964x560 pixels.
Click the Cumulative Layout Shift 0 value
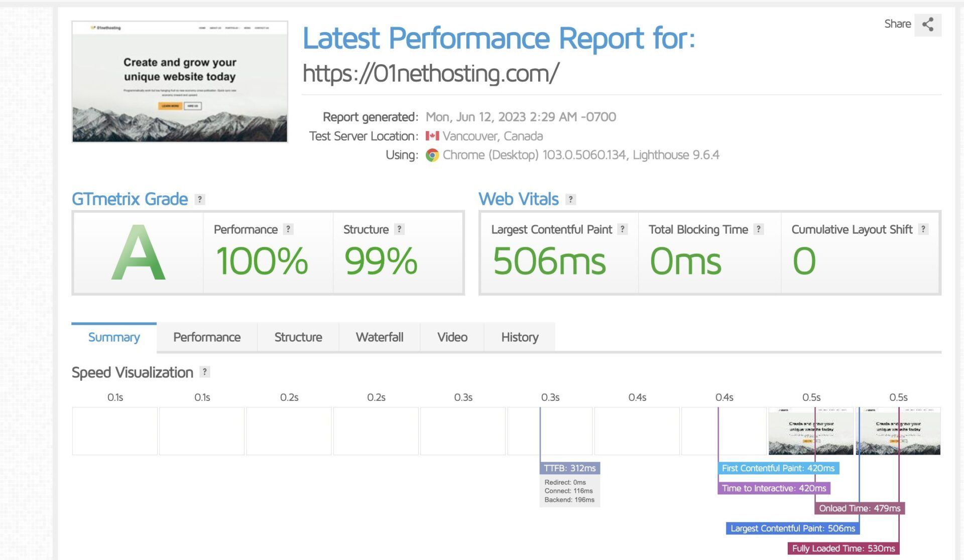click(804, 261)
